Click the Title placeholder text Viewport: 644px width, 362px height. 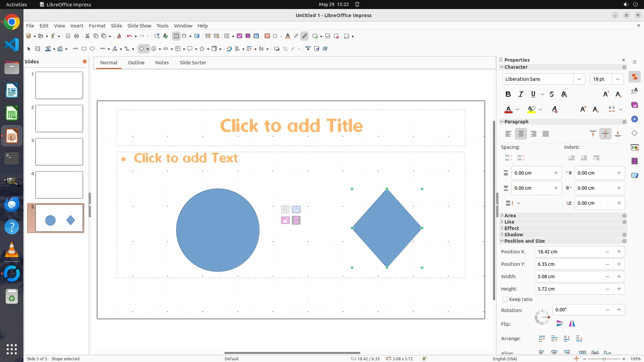291,126
